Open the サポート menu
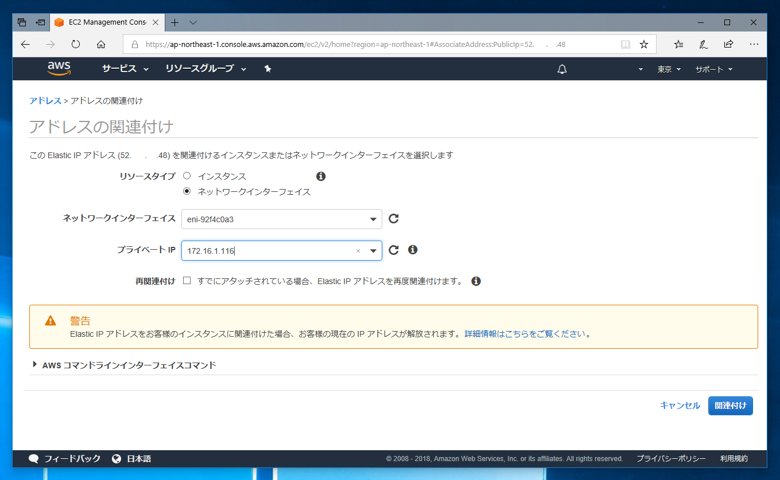Screen dimensions: 780x480 coord(713,69)
